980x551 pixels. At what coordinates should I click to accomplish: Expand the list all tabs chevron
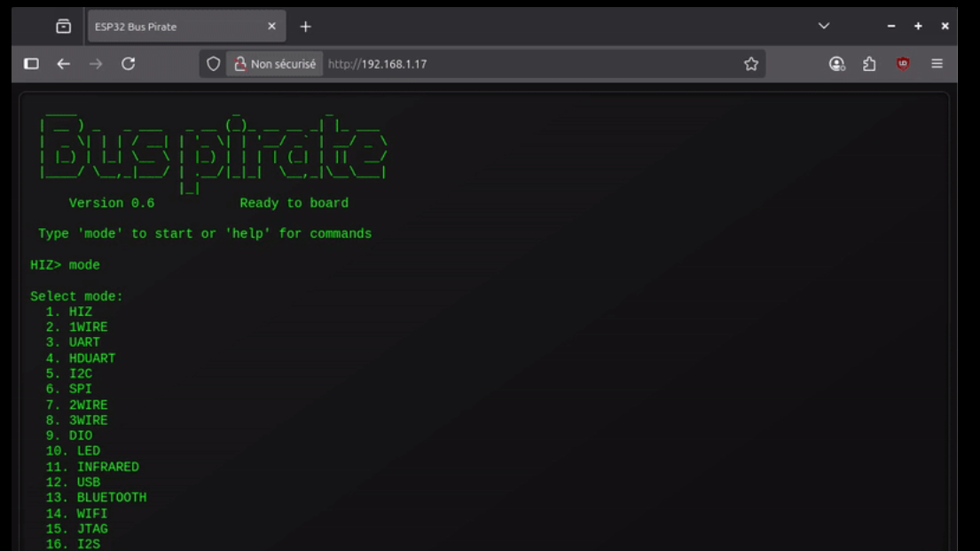pyautogui.click(x=824, y=27)
